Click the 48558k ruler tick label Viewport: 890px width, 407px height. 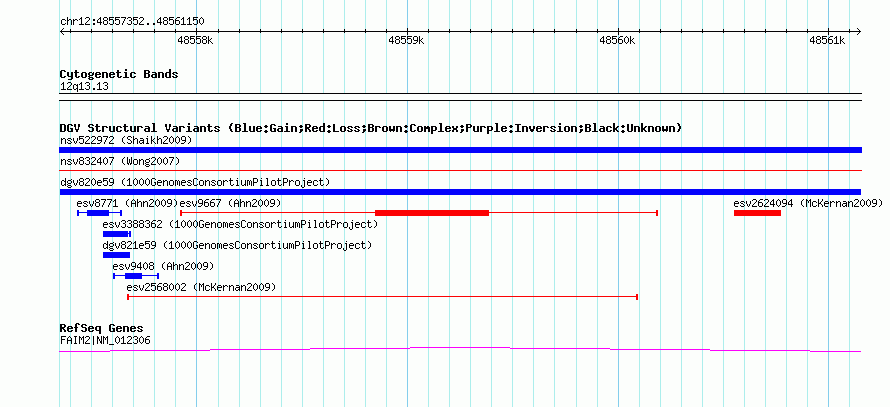(195, 40)
